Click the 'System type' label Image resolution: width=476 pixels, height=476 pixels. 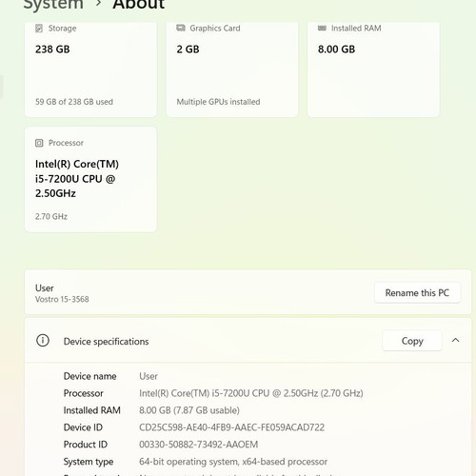[89, 462]
